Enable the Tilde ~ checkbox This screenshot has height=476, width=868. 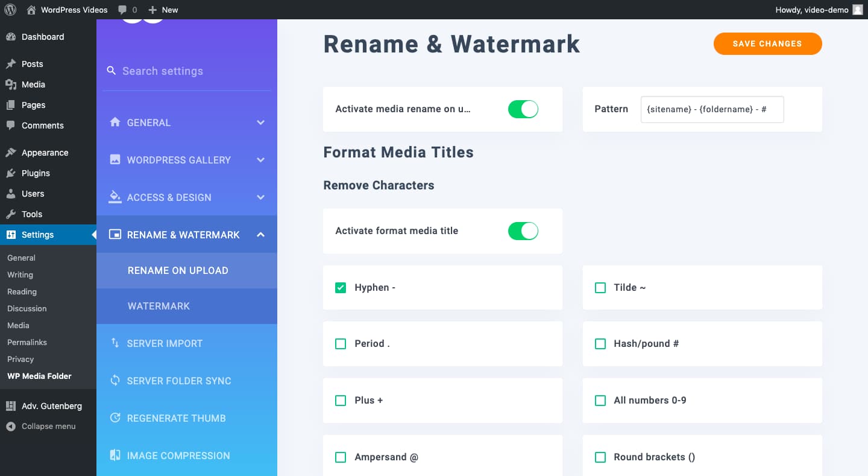(600, 288)
